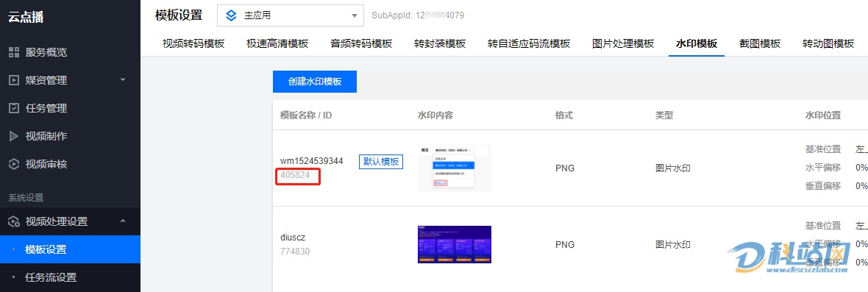The image size is (868, 292).
Task: Click the 云点播 product title
Action: 26,17
